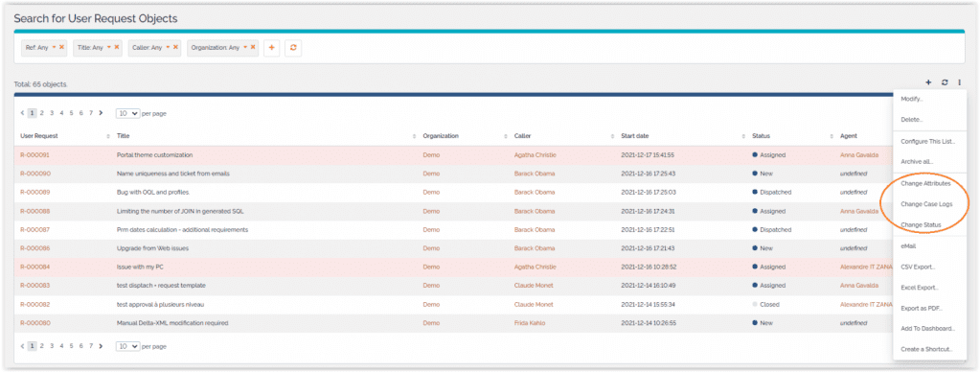
Task: Go to next page arrow below the table
Action: coord(102,346)
